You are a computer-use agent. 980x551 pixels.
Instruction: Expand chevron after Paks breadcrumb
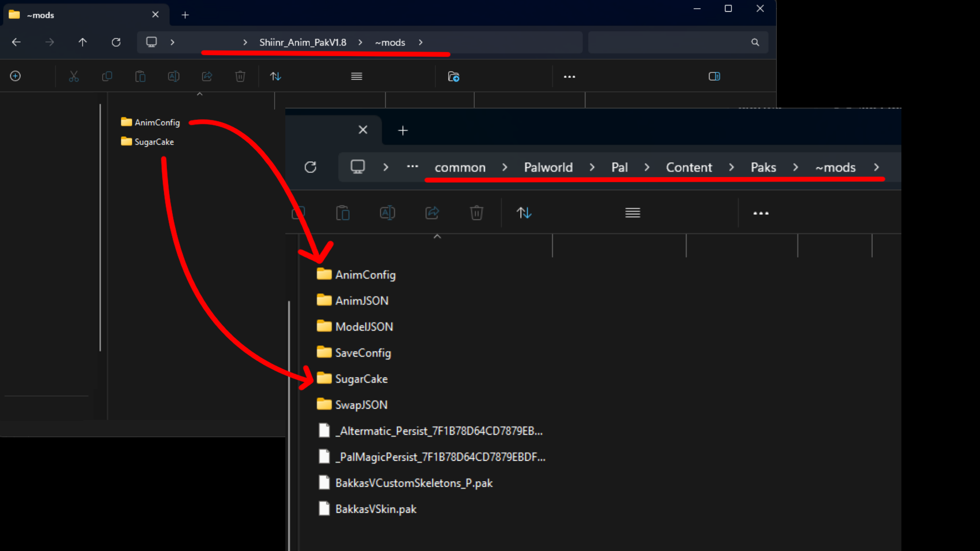coord(795,167)
